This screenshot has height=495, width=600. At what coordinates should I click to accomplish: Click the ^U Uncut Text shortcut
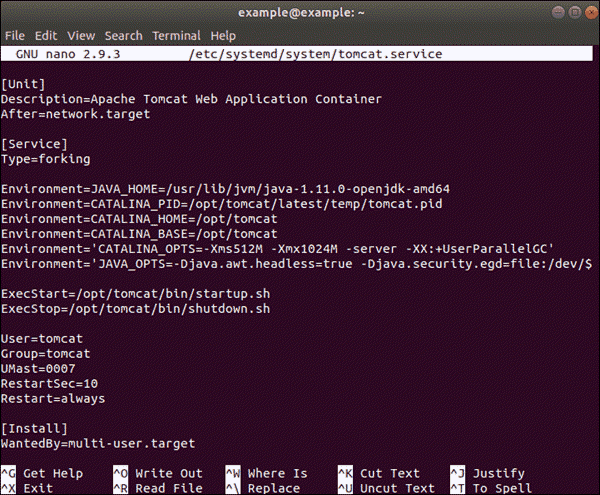(386, 488)
